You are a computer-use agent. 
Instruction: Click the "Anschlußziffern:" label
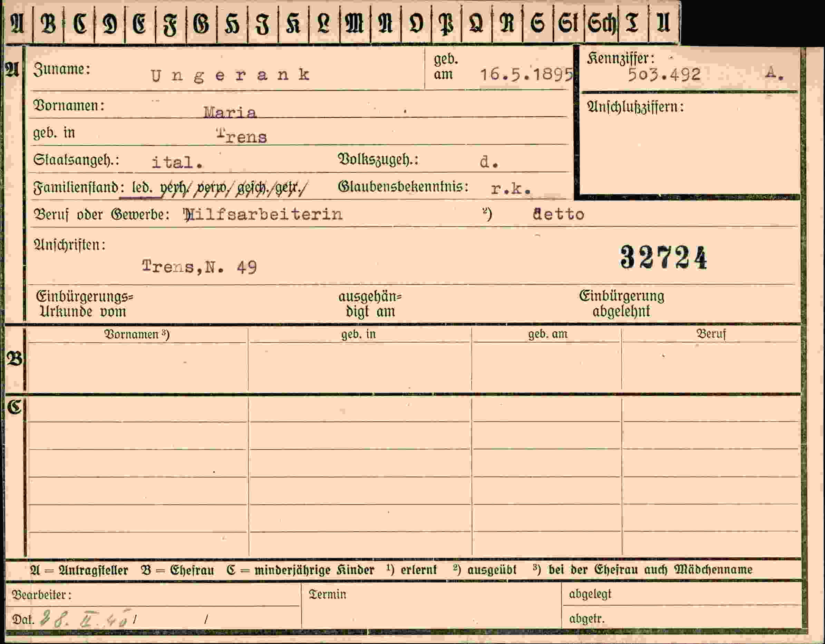635,107
